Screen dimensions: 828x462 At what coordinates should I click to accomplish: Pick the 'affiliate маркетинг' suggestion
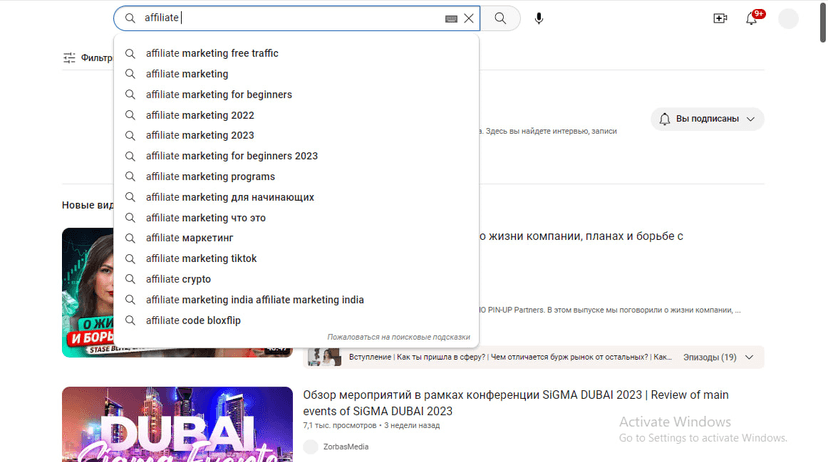(x=296, y=238)
